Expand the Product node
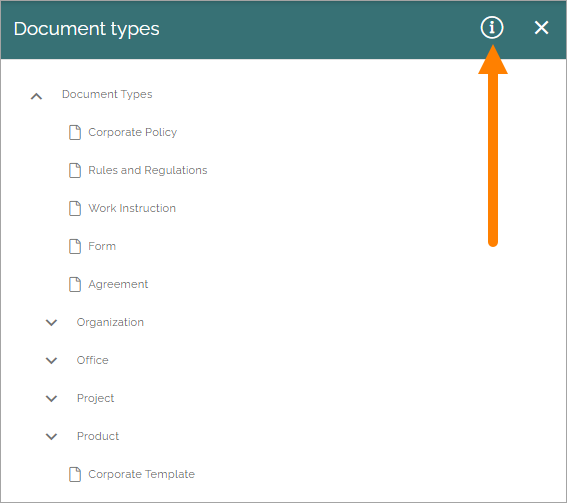The height and width of the screenshot is (503, 567). pos(51,436)
